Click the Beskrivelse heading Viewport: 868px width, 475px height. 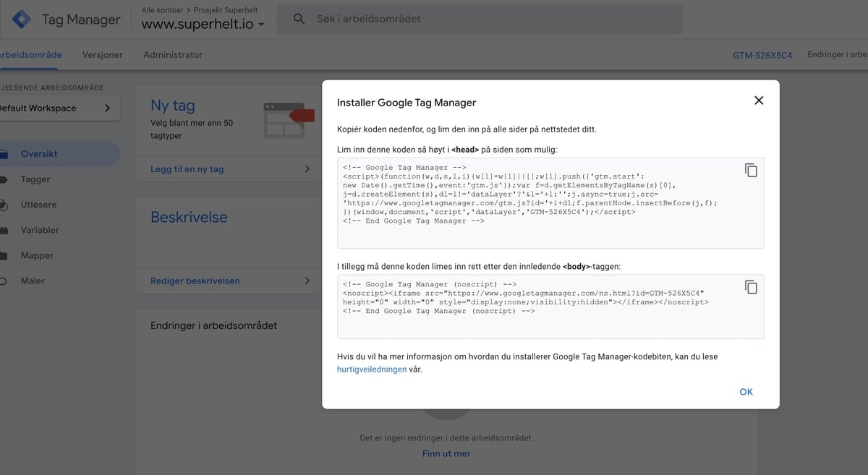click(x=189, y=217)
